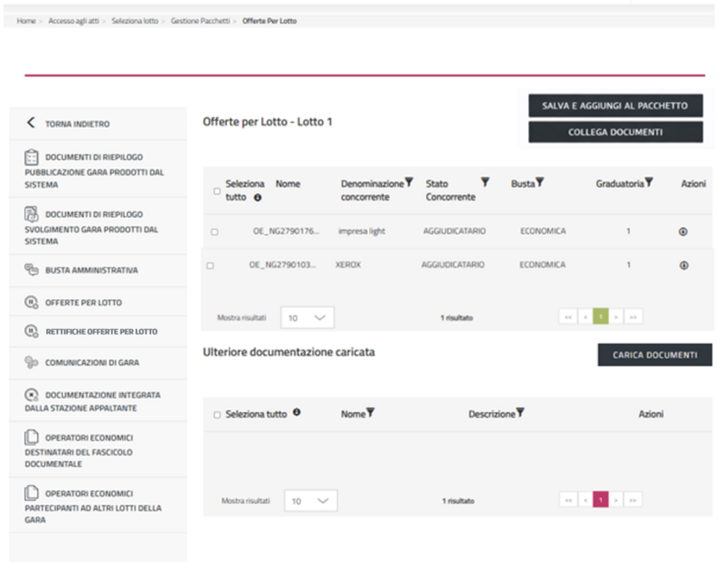Image resolution: width=718 pixels, height=588 pixels.
Task: Go to first page in offers pagination
Action: pos(568,317)
